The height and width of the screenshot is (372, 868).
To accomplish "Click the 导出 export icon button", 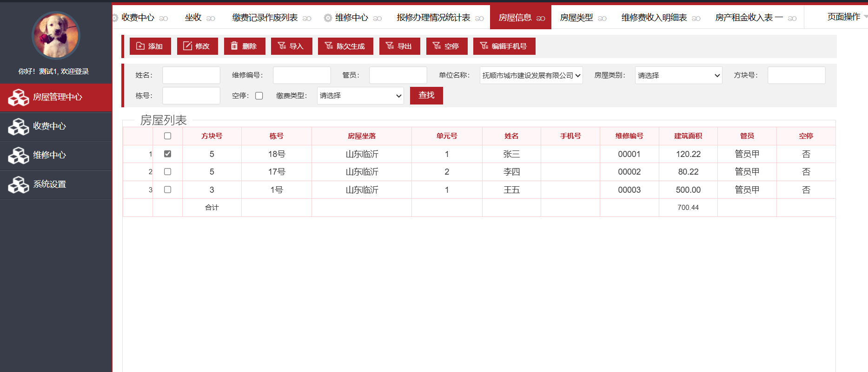I will coord(390,46).
